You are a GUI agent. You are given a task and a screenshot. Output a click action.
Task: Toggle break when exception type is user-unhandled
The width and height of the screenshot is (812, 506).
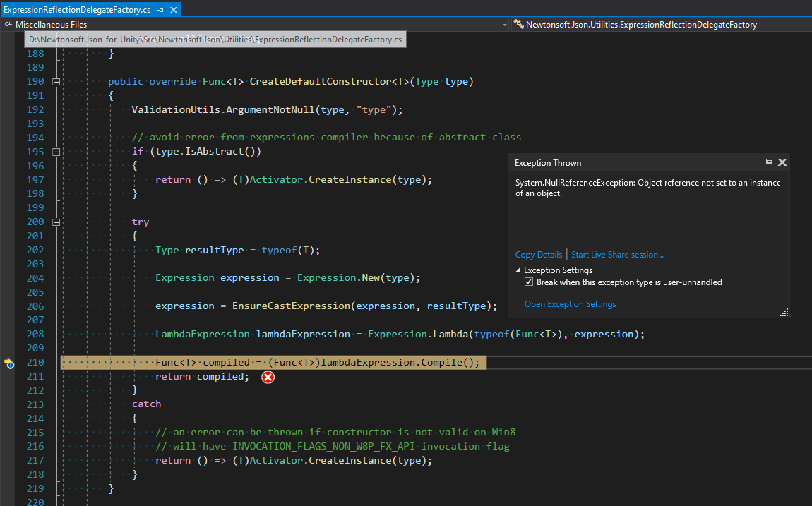point(529,282)
